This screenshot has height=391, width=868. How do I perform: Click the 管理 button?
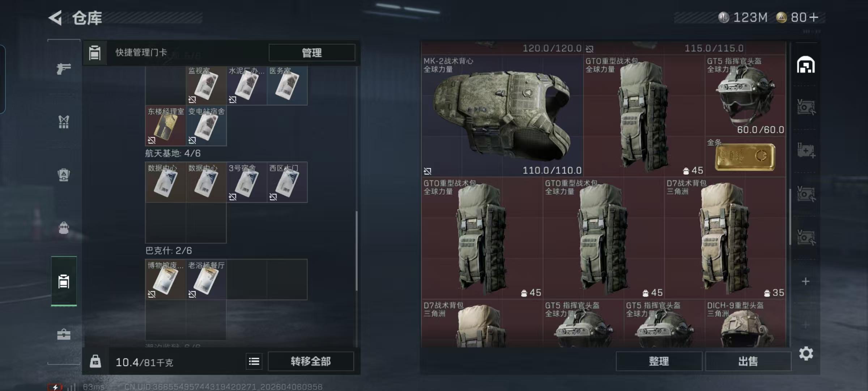312,53
